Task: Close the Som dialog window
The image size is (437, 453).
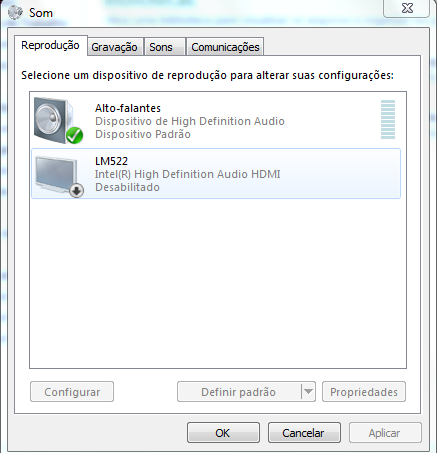Action: 406,8
